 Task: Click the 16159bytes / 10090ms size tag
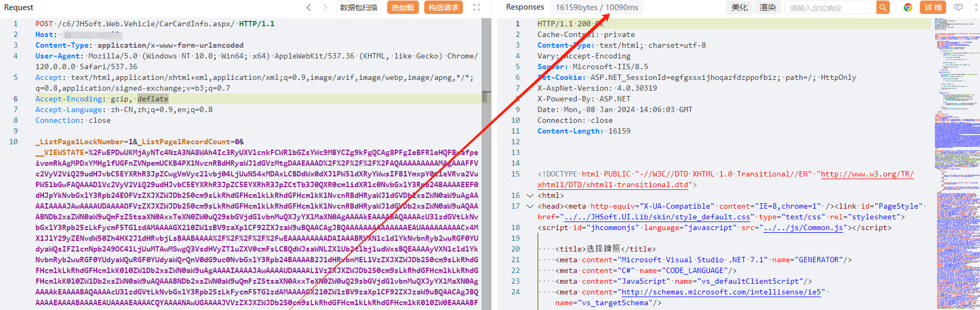click(x=597, y=8)
